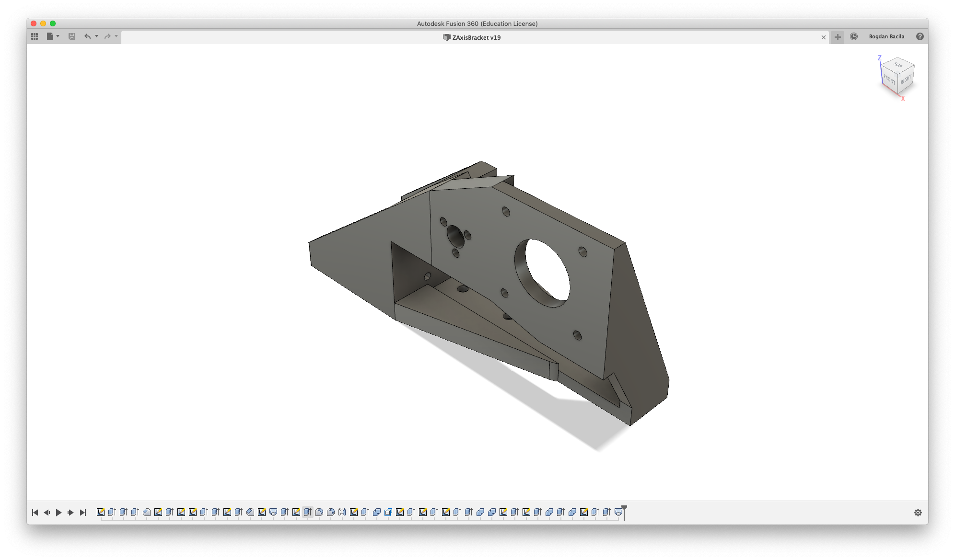Select the final hole feature in timeline
Screen dimensions: 955x560
tap(618, 512)
